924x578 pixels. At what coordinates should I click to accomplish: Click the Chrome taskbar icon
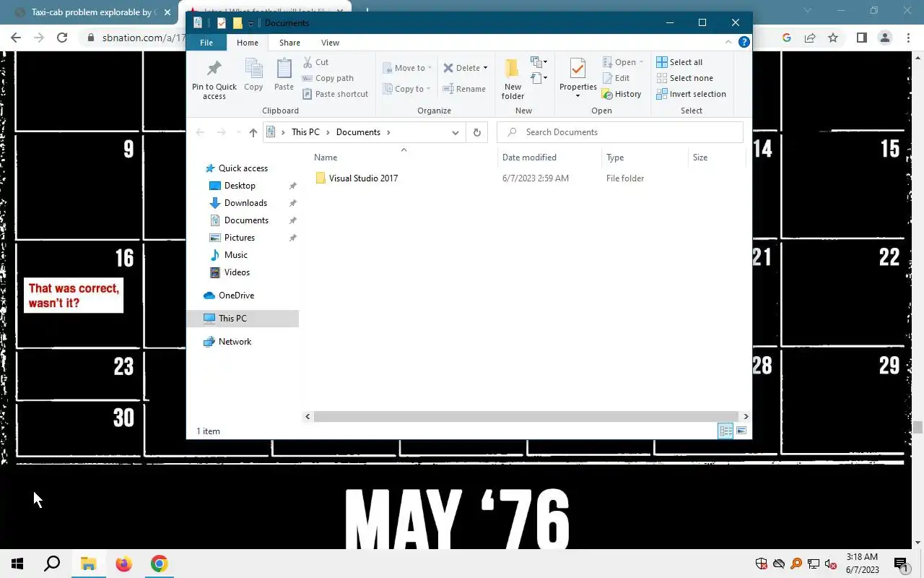(159, 564)
